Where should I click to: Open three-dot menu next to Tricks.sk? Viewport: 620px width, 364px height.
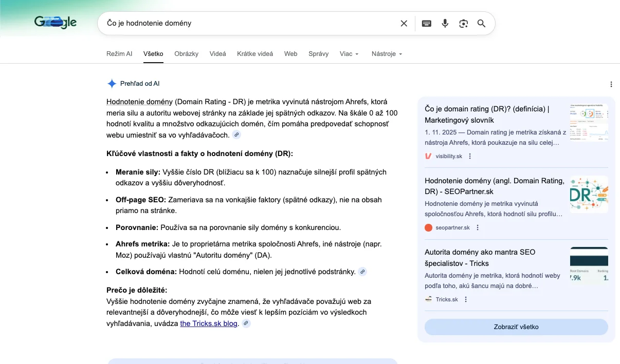coord(466,299)
